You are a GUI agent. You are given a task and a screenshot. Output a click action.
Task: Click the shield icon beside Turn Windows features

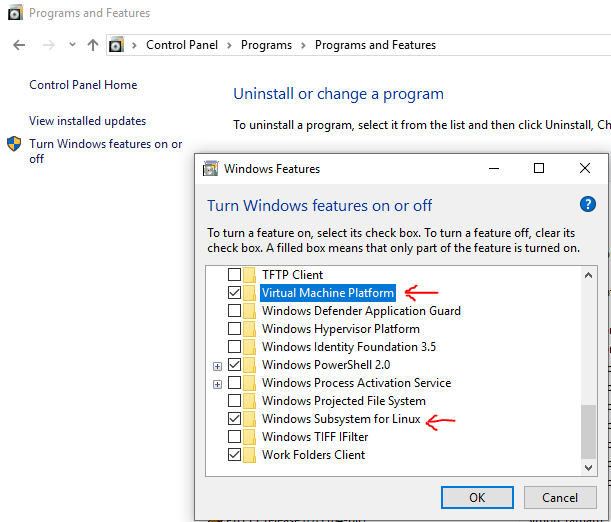[x=14, y=144]
